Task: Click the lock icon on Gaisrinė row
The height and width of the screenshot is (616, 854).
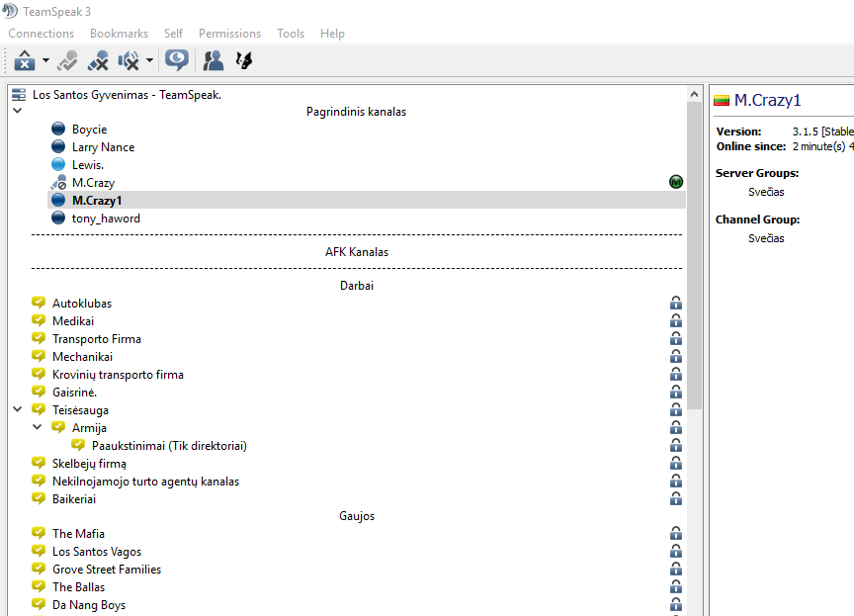Action: (x=676, y=392)
